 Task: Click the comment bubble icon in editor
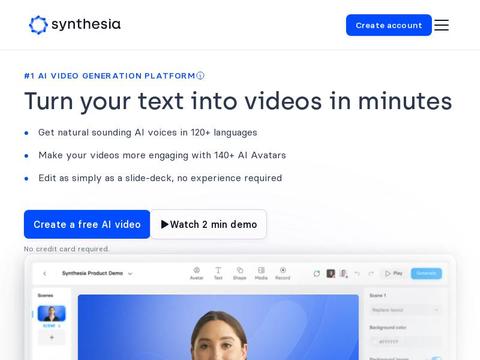317,274
